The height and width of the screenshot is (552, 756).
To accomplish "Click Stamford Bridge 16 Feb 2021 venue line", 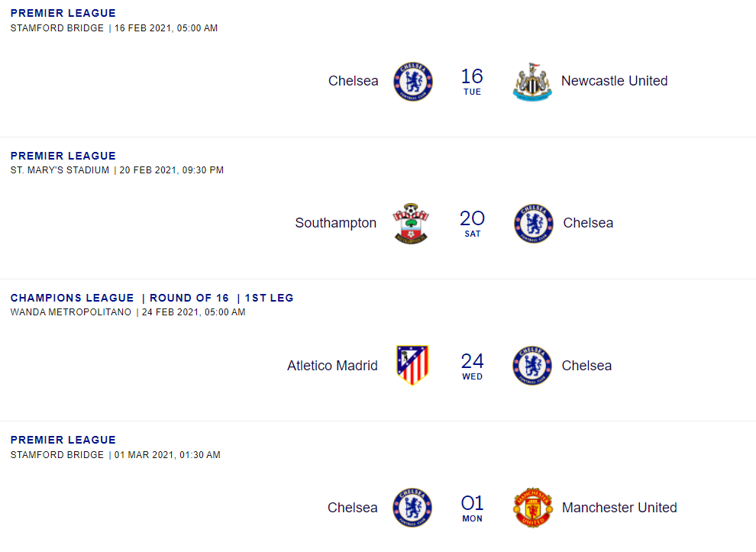I will point(114,28).
